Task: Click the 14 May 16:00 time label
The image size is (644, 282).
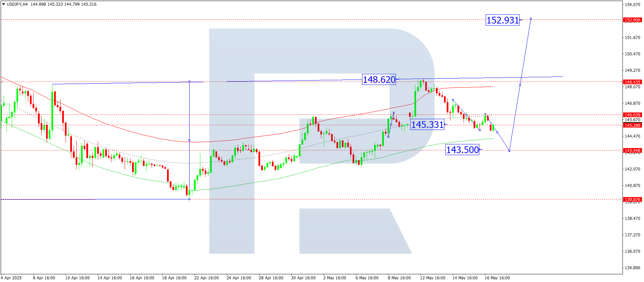Action: pyautogui.click(x=465, y=278)
